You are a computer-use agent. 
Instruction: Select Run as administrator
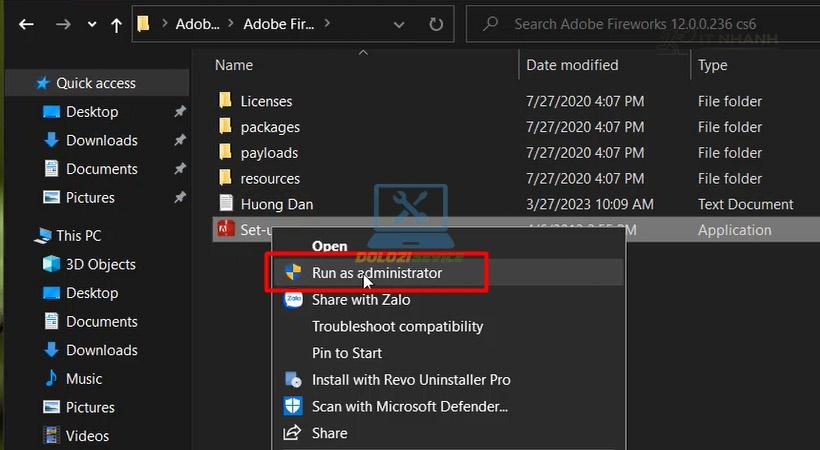click(376, 272)
